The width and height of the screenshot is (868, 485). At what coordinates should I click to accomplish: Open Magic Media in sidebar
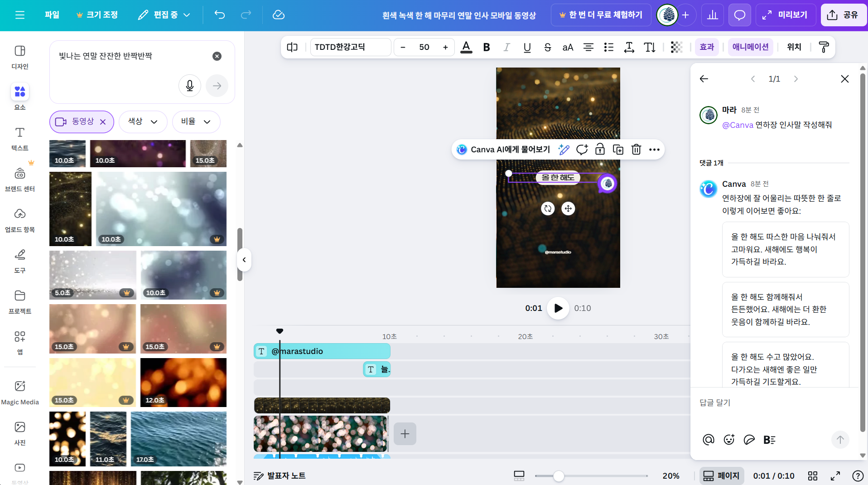coord(20,392)
